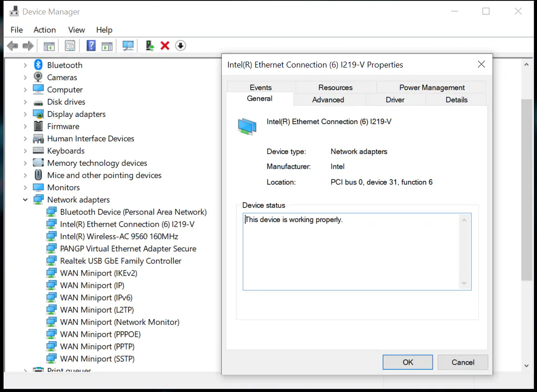Click the Show/Hide Console Tree toolbar icon
The image size is (537, 392).
pyautogui.click(x=49, y=45)
